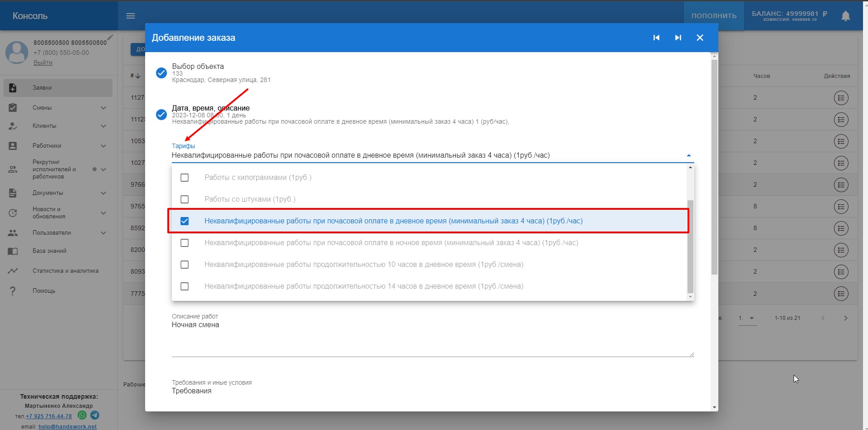Click the Документы file icon in sidebar

(13, 193)
